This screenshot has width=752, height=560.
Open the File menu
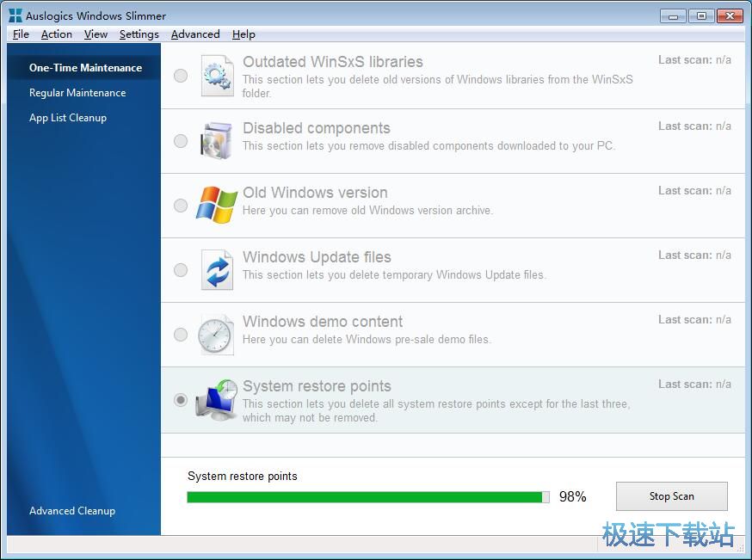(21, 34)
